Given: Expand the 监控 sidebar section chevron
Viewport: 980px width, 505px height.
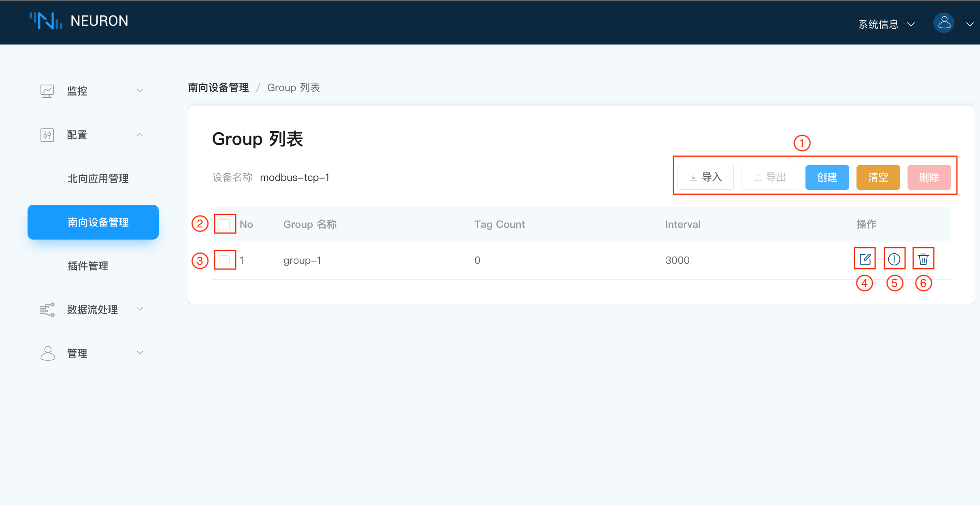Looking at the screenshot, I should click(140, 90).
